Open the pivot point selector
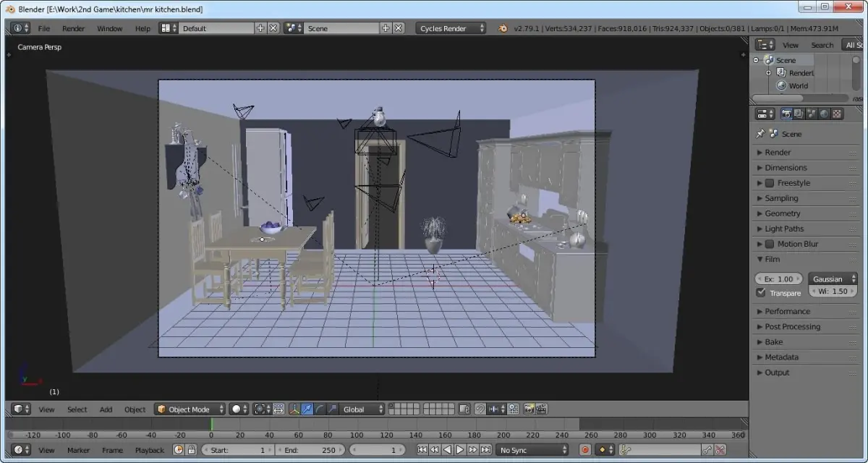This screenshot has width=868, height=463. tap(262, 409)
